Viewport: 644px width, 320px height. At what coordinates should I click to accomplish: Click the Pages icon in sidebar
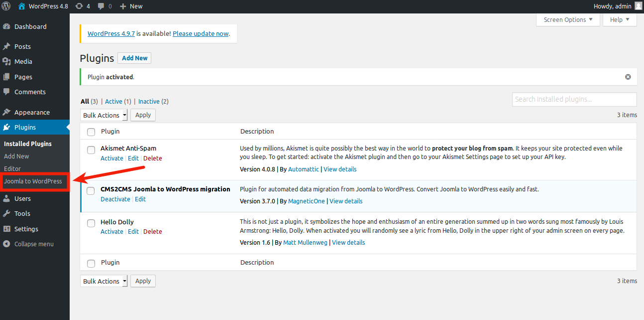tap(6, 77)
